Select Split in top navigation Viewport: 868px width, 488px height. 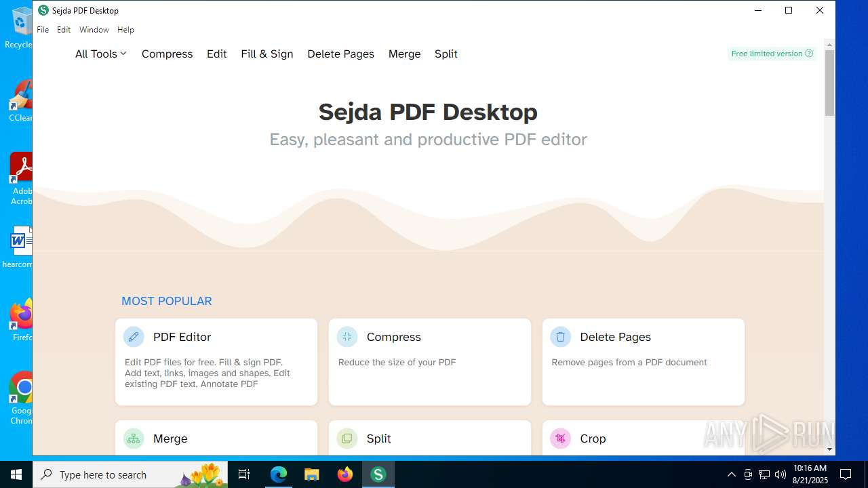pos(446,54)
